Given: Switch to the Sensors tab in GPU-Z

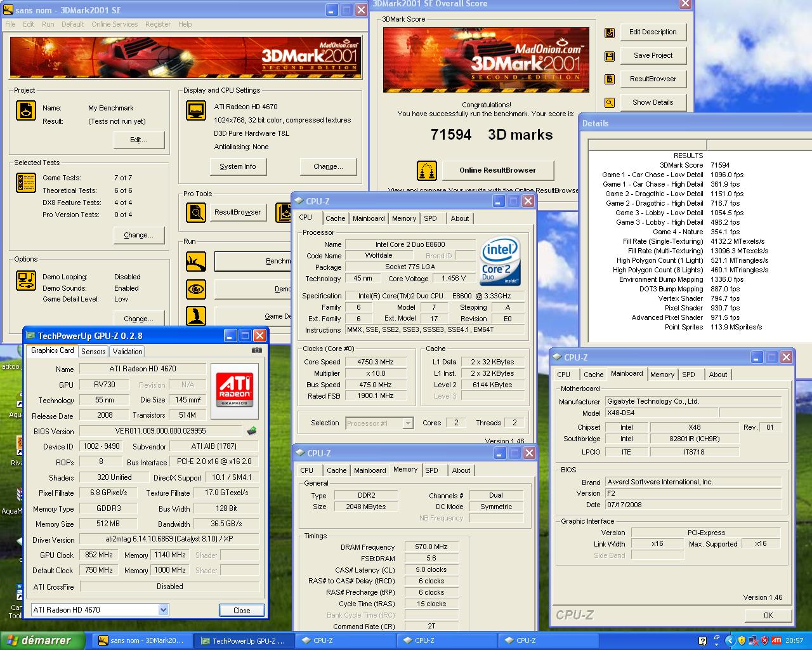Looking at the screenshot, I should coord(93,351).
